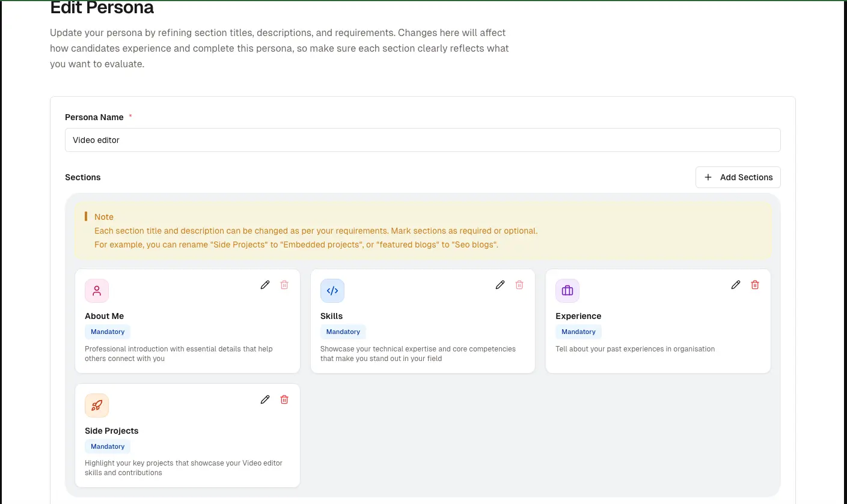This screenshot has height=504, width=847.
Task: Click Mandatory badge on Side Projects
Action: (108, 446)
